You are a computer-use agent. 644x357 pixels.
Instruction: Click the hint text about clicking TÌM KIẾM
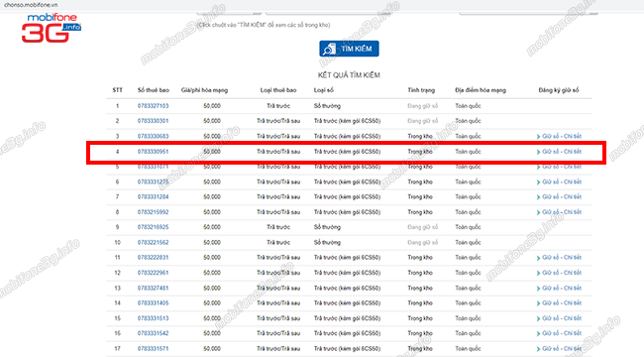264,25
